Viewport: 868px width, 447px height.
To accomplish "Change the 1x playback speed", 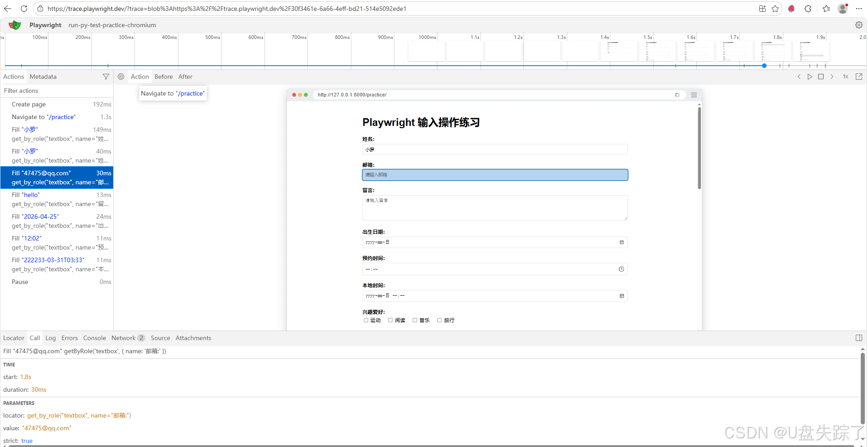I will (x=845, y=77).
